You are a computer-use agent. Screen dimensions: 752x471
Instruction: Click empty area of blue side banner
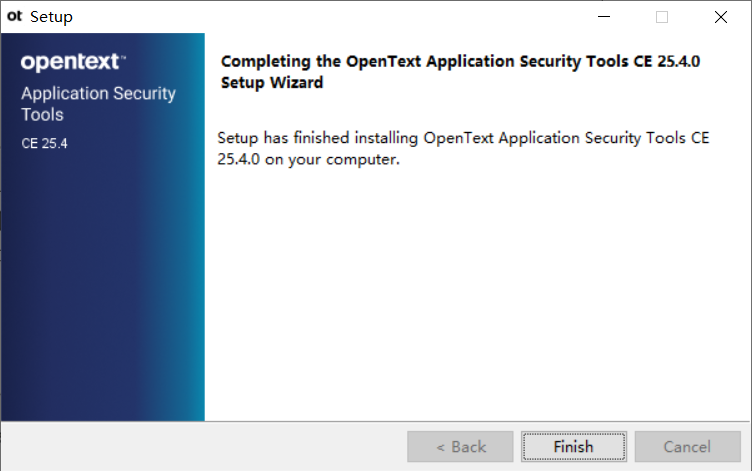[x=103, y=288]
